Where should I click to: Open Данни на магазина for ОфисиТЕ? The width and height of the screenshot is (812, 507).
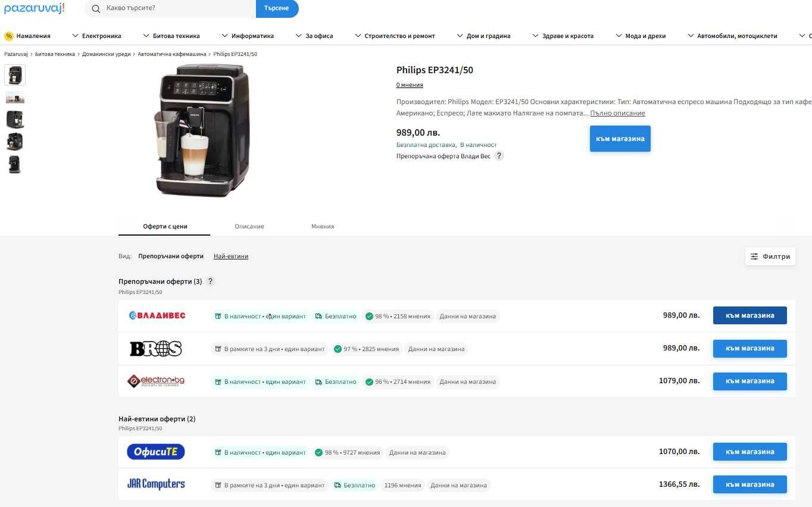tap(417, 452)
